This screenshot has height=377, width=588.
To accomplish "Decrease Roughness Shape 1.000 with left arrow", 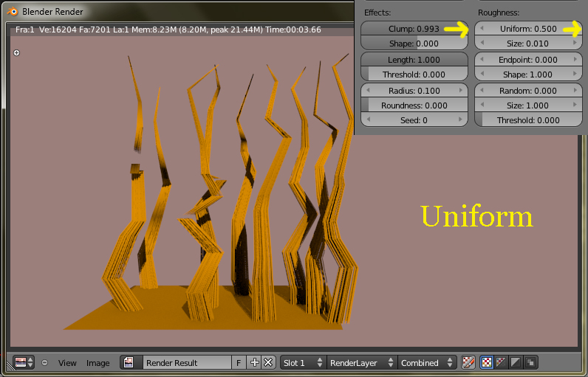I will coord(482,74).
